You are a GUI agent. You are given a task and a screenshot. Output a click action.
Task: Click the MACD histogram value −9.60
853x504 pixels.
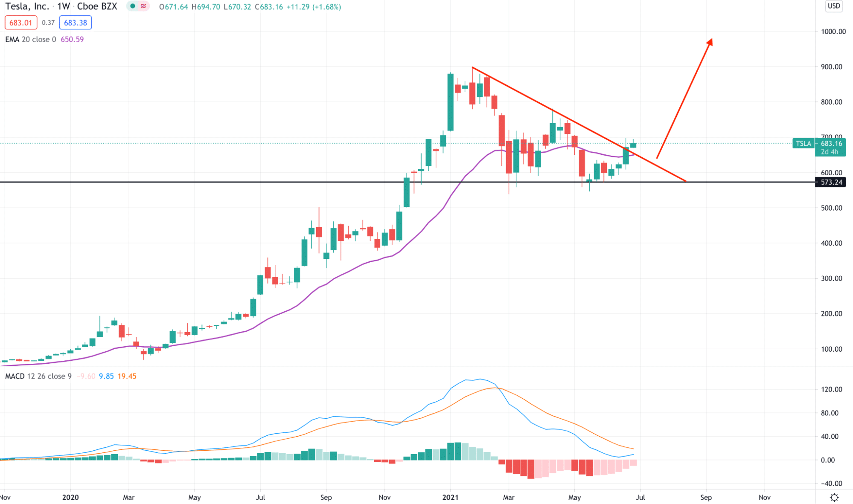[86, 376]
